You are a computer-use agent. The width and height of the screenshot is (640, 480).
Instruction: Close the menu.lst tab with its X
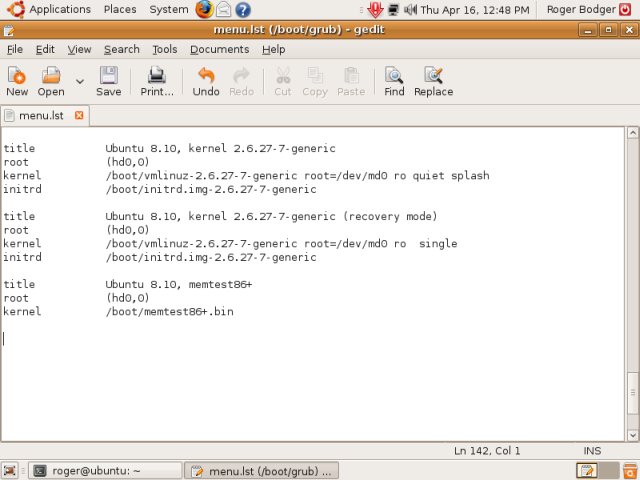click(x=79, y=116)
